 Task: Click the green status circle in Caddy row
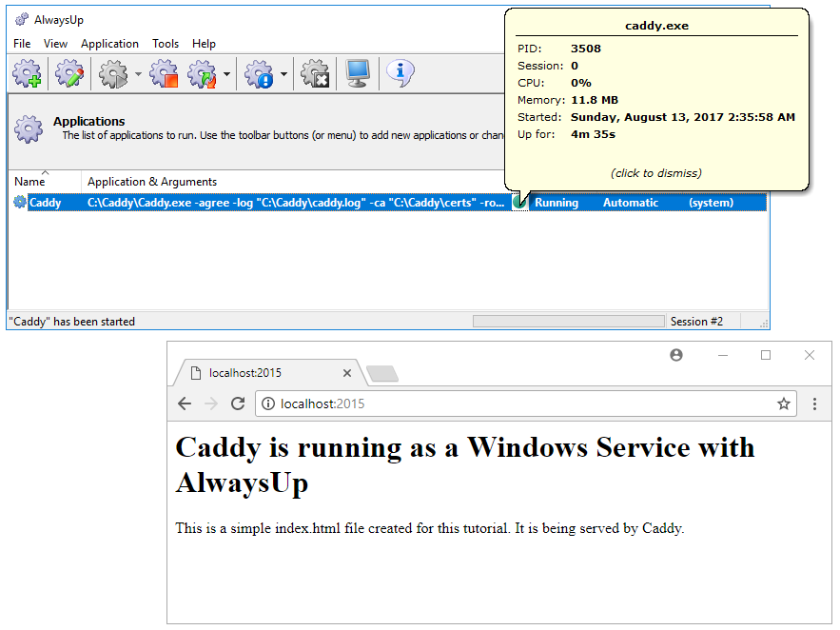pyautogui.click(x=518, y=203)
